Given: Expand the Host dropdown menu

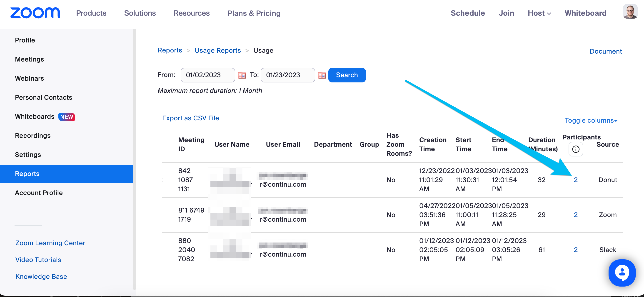Looking at the screenshot, I should 539,13.
